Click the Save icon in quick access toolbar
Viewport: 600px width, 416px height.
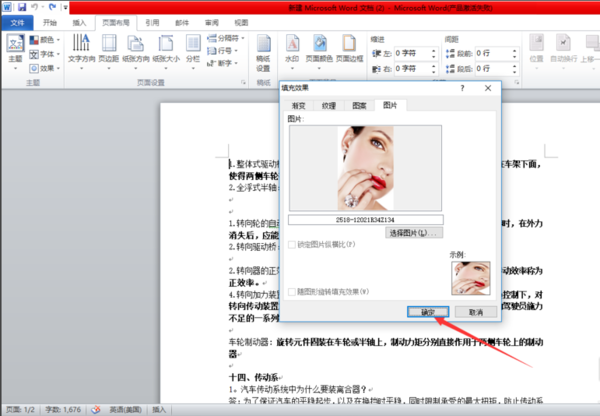click(21, 7)
